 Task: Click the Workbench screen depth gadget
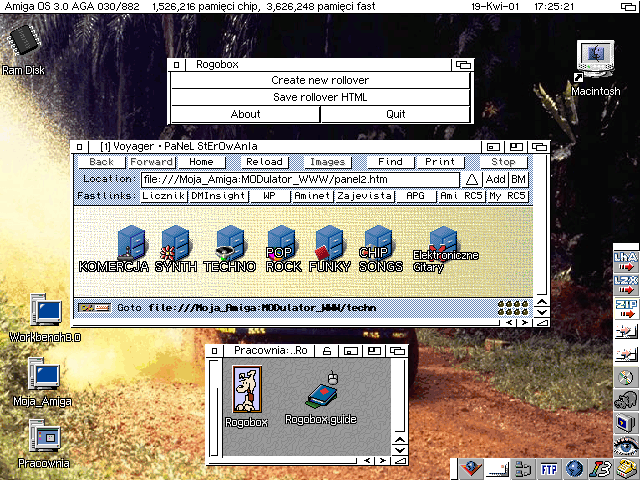[x=628, y=6]
